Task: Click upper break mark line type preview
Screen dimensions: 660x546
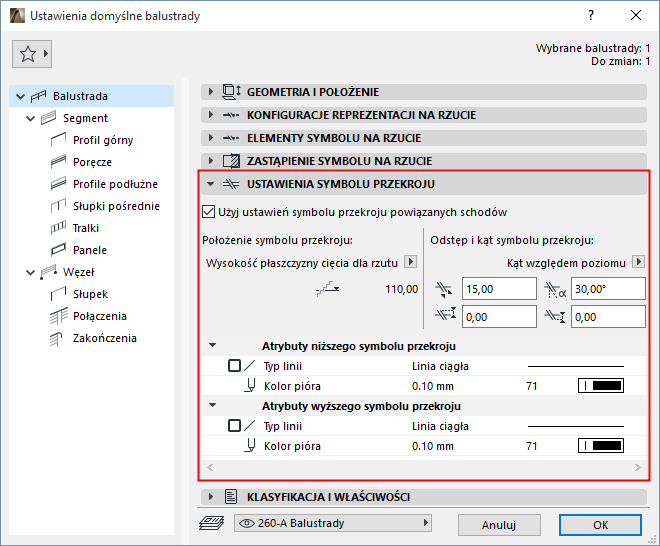Action: [575, 426]
